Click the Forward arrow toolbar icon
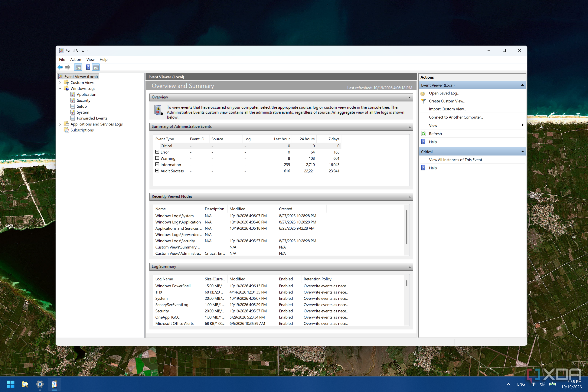Image resolution: width=588 pixels, height=392 pixels. point(67,67)
